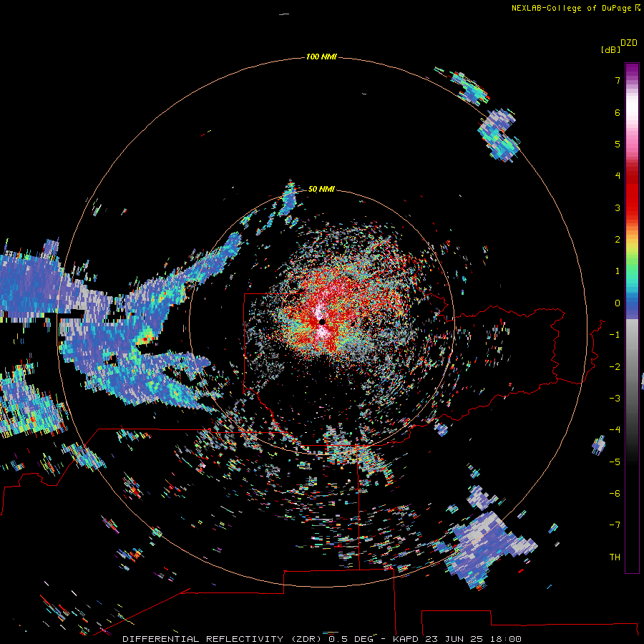Image resolution: width=644 pixels, height=644 pixels.
Task: Click the 100 NMI range ring label
Action: tap(321, 57)
